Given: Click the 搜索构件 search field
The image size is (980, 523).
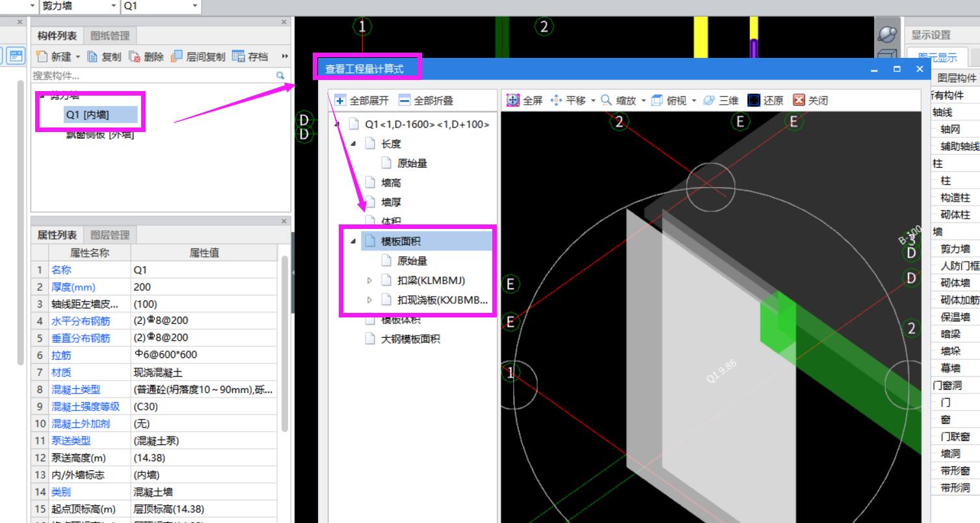Looking at the screenshot, I should 153,76.
